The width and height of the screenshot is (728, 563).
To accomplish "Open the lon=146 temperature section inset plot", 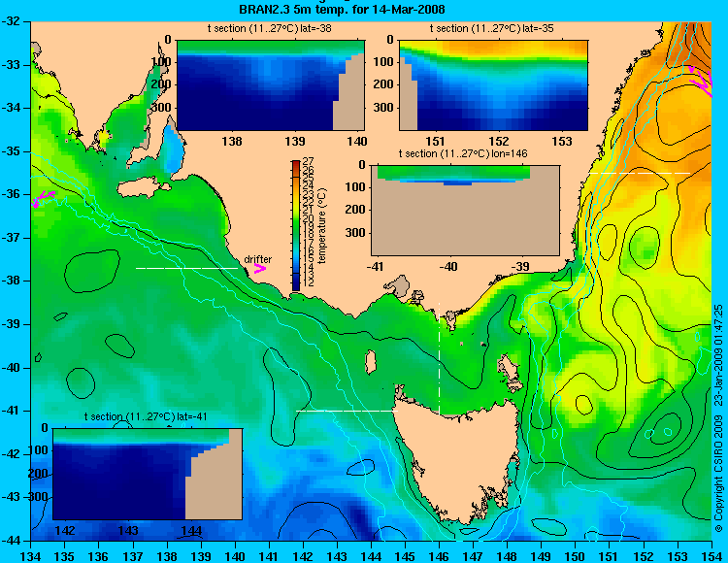I will (465, 210).
